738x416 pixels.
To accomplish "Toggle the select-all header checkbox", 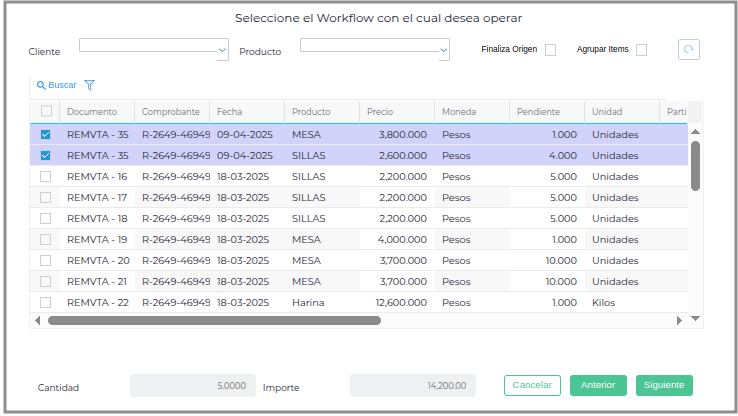I will point(45,111).
